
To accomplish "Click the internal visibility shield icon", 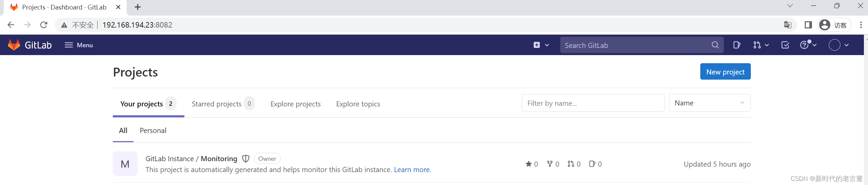I will click(x=245, y=159).
